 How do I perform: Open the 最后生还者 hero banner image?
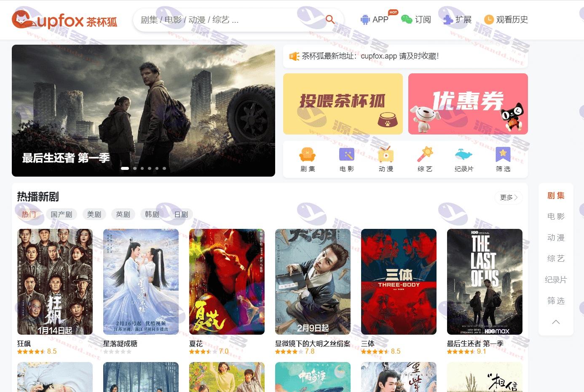pos(143,110)
